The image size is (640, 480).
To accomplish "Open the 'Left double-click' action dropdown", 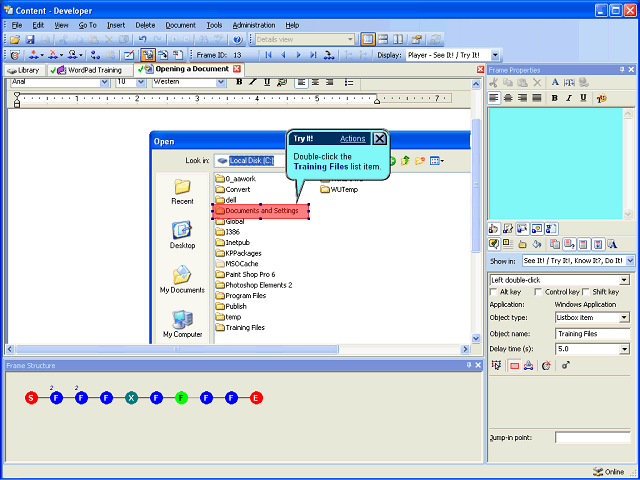I will [624, 280].
